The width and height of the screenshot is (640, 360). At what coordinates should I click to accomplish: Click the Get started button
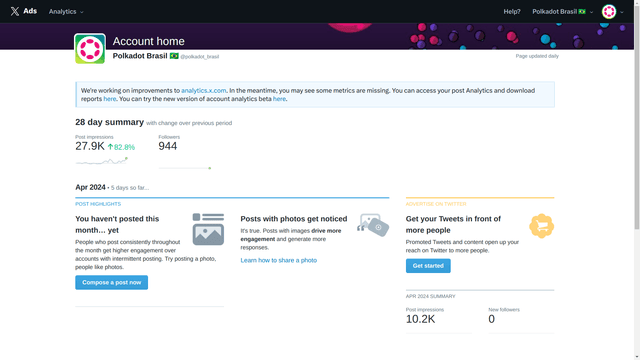tap(428, 266)
